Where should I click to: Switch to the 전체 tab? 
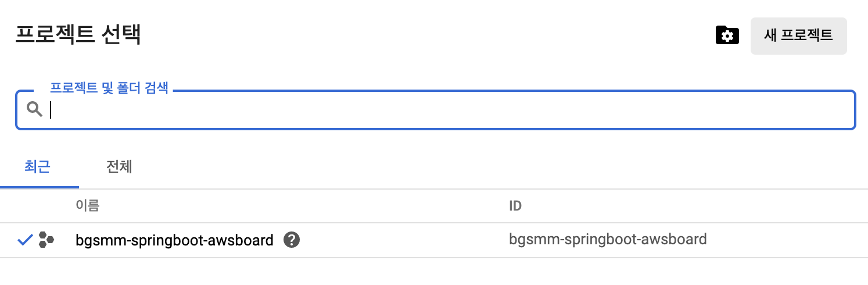point(119,168)
